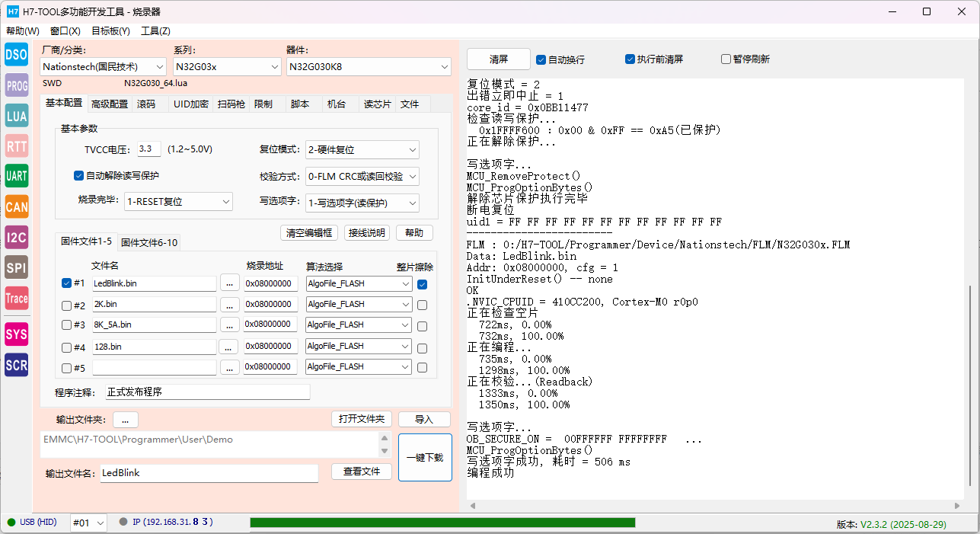Expand the 器件 N32G030K8 dropdown
The height and width of the screenshot is (534, 980).
(x=369, y=67)
